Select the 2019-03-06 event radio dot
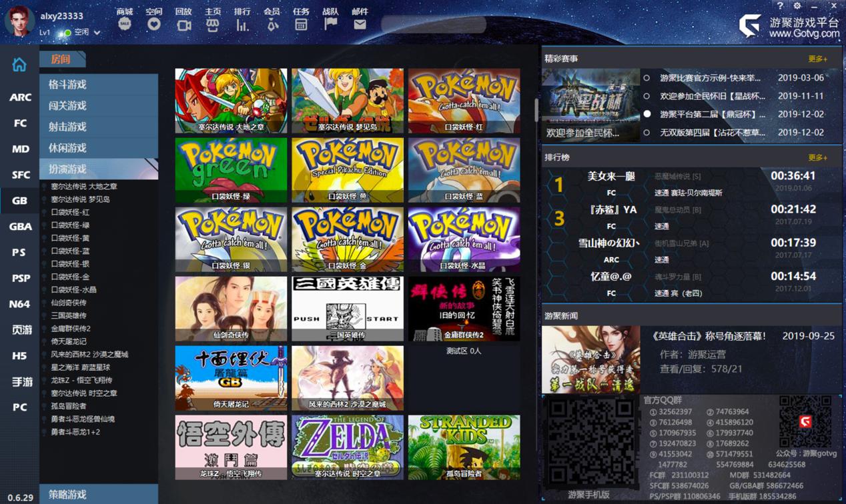The image size is (846, 504). 647,78
